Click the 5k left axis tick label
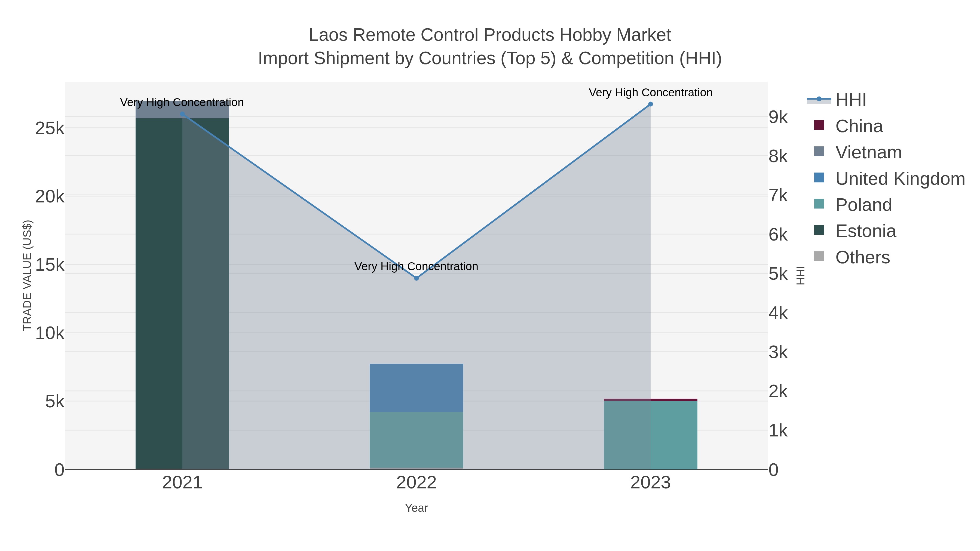Image resolution: width=980 pixels, height=551 pixels. [x=55, y=402]
